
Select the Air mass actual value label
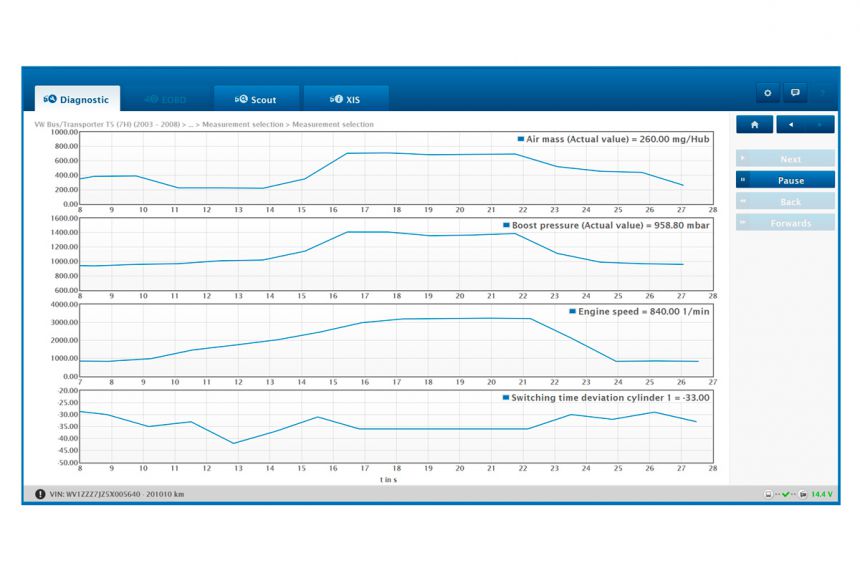(x=618, y=139)
